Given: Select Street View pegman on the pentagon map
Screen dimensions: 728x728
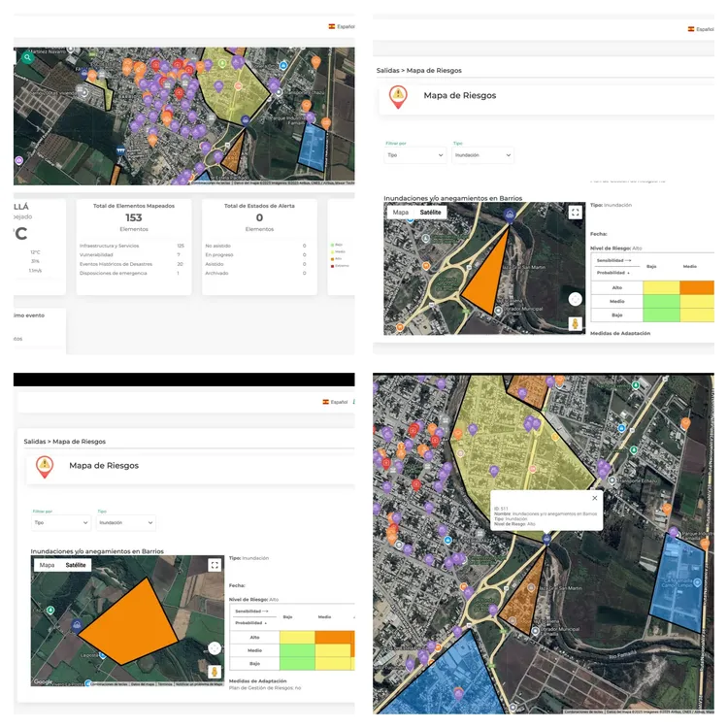Looking at the screenshot, I should pyautogui.click(x=214, y=671).
